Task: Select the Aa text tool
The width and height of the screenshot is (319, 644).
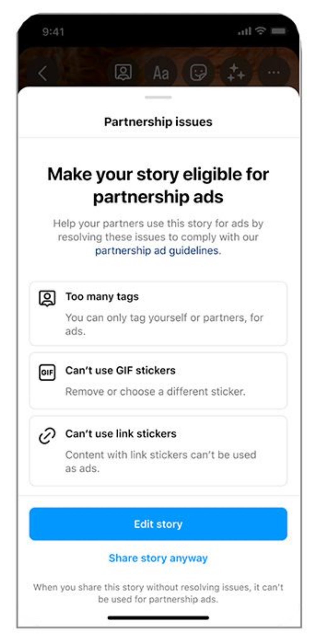Action: coord(161,73)
